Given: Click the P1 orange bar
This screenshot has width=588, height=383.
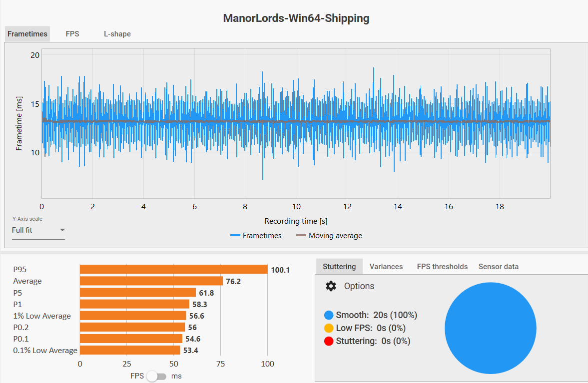Looking at the screenshot, I should click(x=134, y=304).
